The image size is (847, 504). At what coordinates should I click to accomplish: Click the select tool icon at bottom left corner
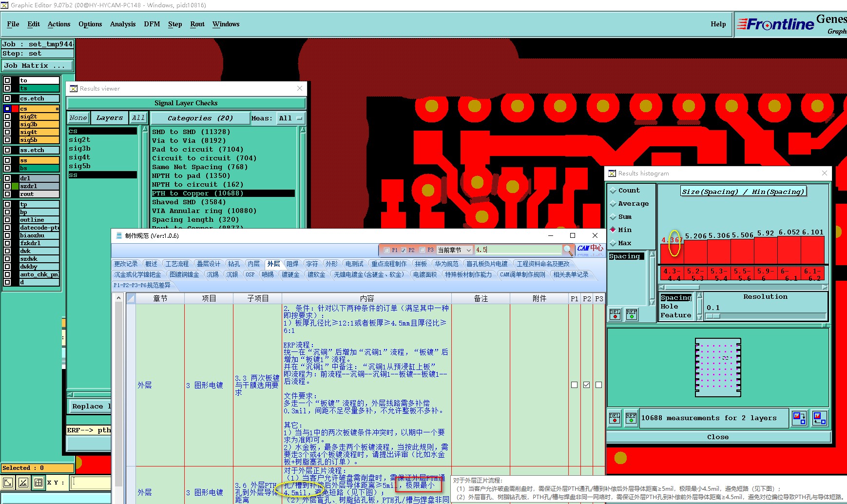tap(8, 483)
